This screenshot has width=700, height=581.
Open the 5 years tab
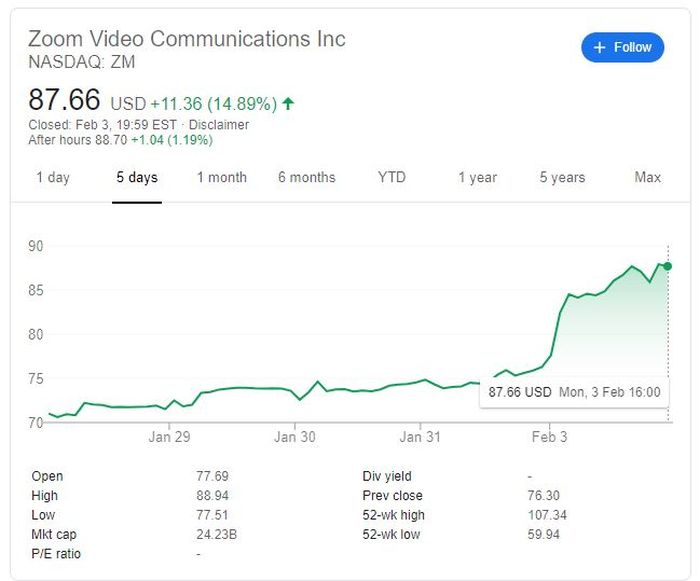(562, 177)
